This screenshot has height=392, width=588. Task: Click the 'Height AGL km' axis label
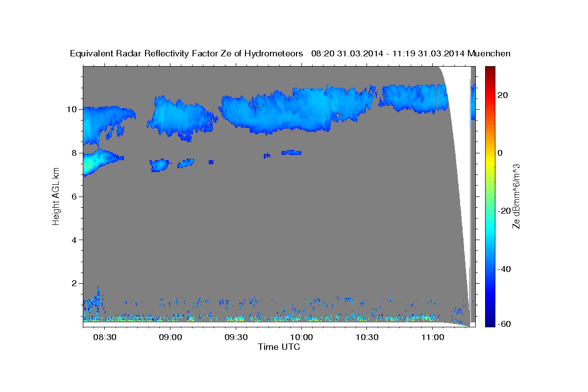coord(56,196)
